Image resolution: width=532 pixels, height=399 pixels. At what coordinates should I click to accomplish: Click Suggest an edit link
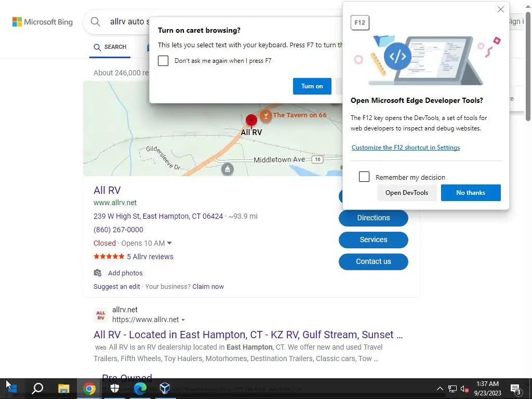pos(117,287)
